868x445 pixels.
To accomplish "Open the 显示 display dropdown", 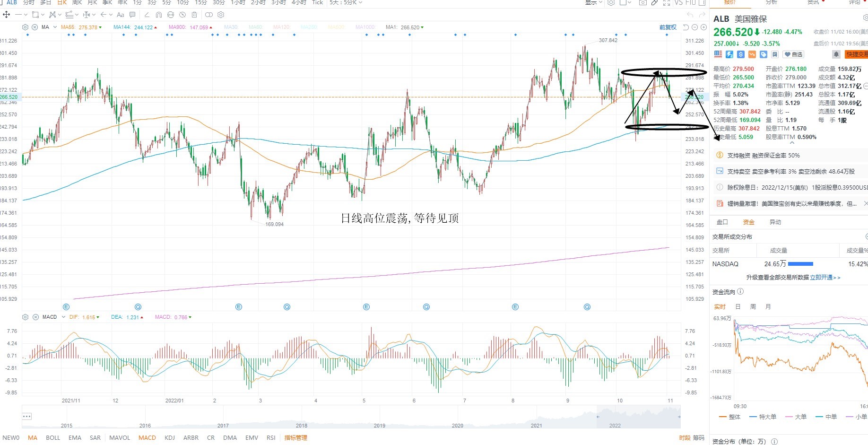I will (x=594, y=2).
